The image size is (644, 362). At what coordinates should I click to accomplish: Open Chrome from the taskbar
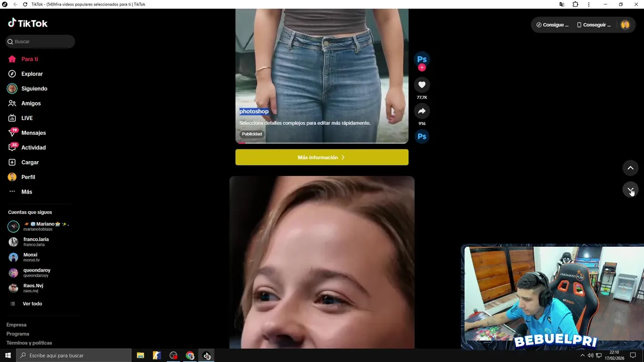190,355
